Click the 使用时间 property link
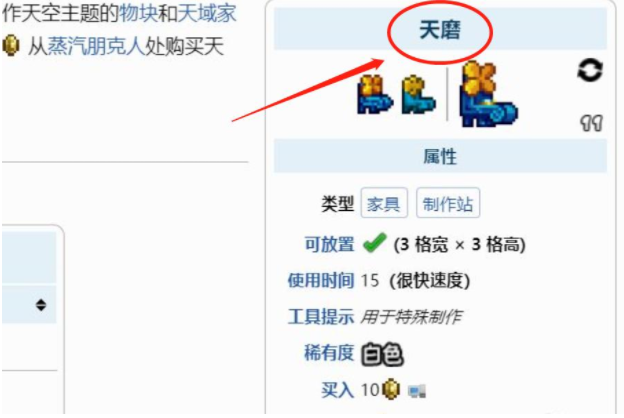Viewport: 624px width, 418px height. pos(321,280)
